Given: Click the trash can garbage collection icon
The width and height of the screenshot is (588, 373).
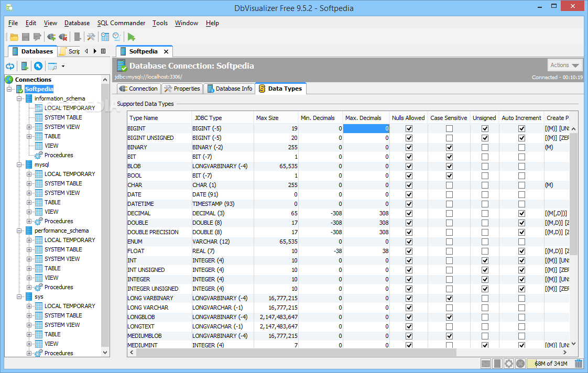Looking at the screenshot, I should point(579,363).
